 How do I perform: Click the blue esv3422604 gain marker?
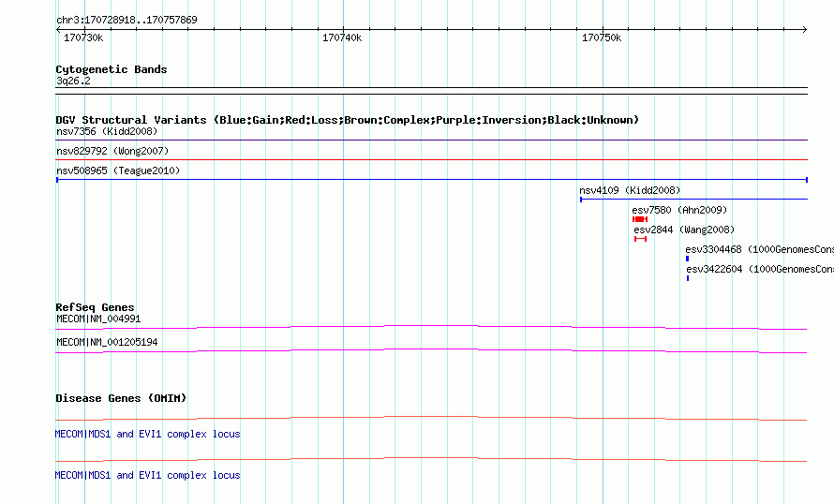coord(688,278)
